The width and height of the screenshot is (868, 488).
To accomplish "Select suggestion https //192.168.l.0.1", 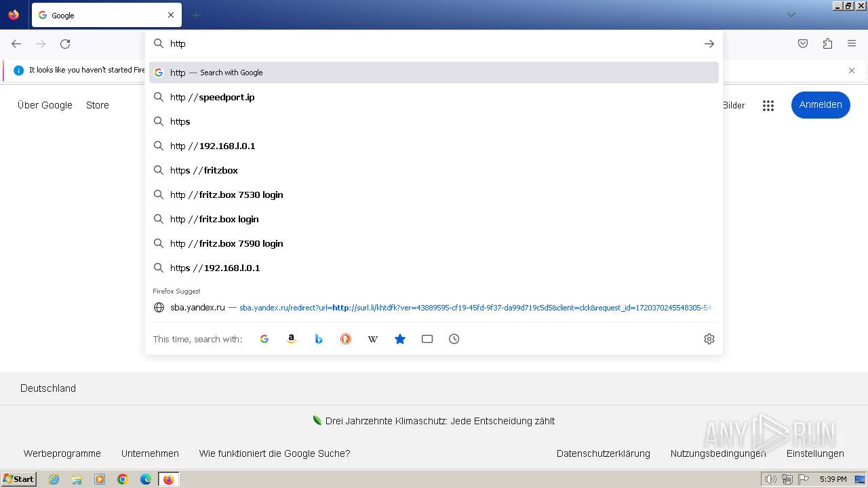I will tap(434, 268).
